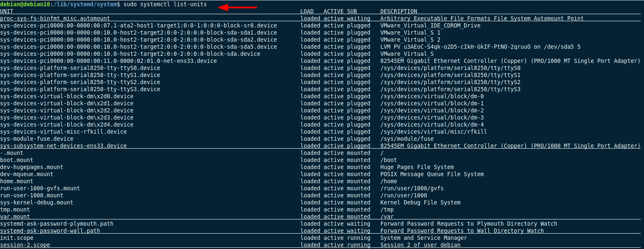Click description '/sys/devices/virtual/block/dm-1'
This screenshot has height=249, width=644.
(432, 103)
